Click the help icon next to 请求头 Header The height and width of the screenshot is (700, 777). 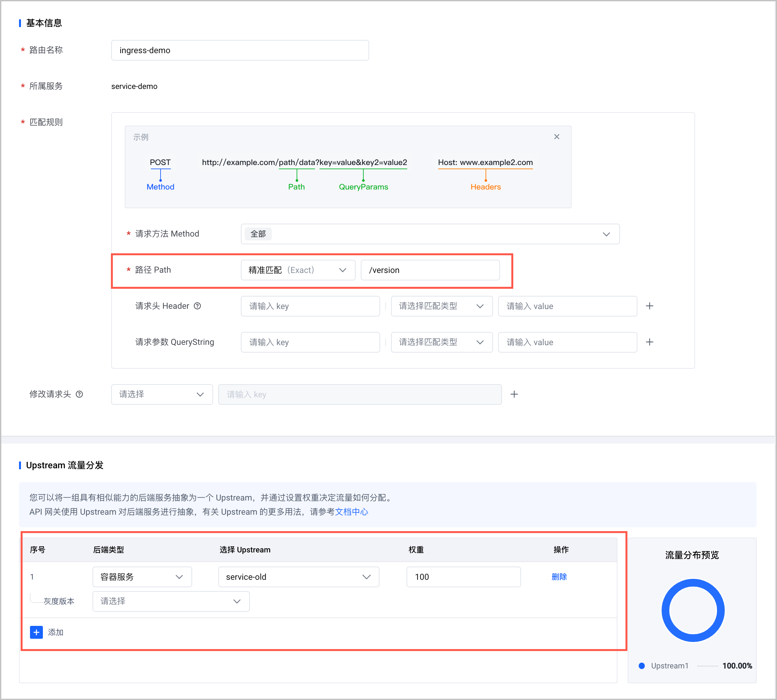point(197,306)
